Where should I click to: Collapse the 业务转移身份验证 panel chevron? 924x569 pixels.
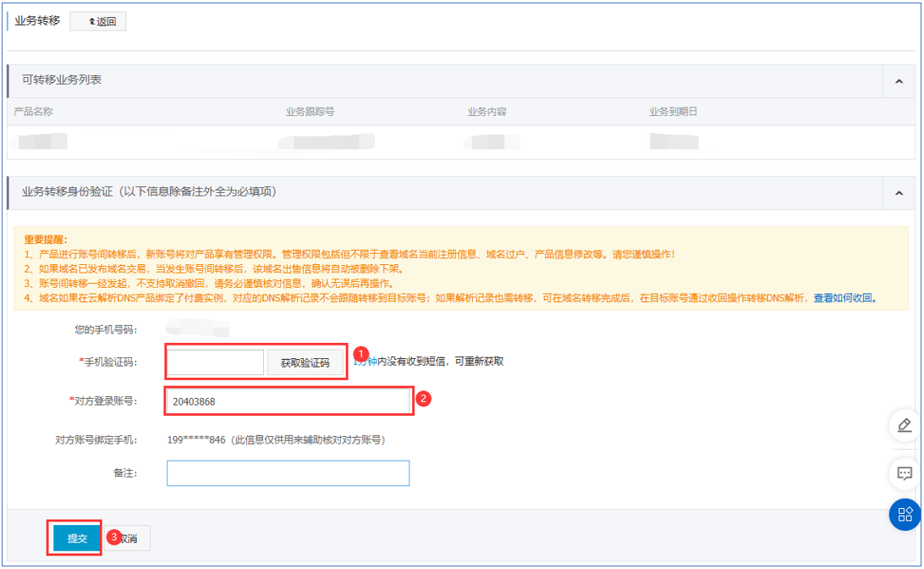pyautogui.click(x=898, y=192)
